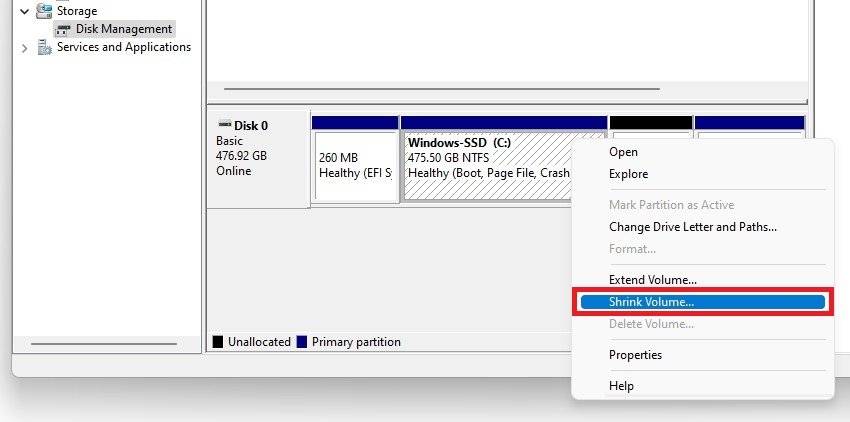Click the 'Basic' disk type text

point(229,141)
